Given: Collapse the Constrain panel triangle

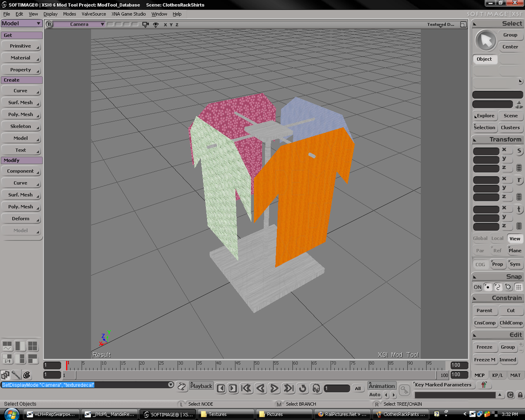Looking at the screenshot, I should tap(475, 298).
